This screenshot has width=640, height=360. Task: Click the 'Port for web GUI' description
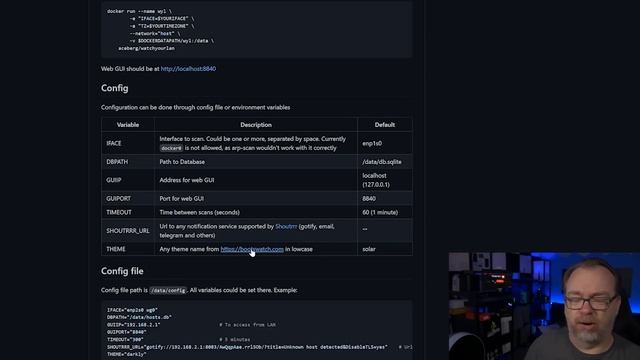tap(181, 198)
